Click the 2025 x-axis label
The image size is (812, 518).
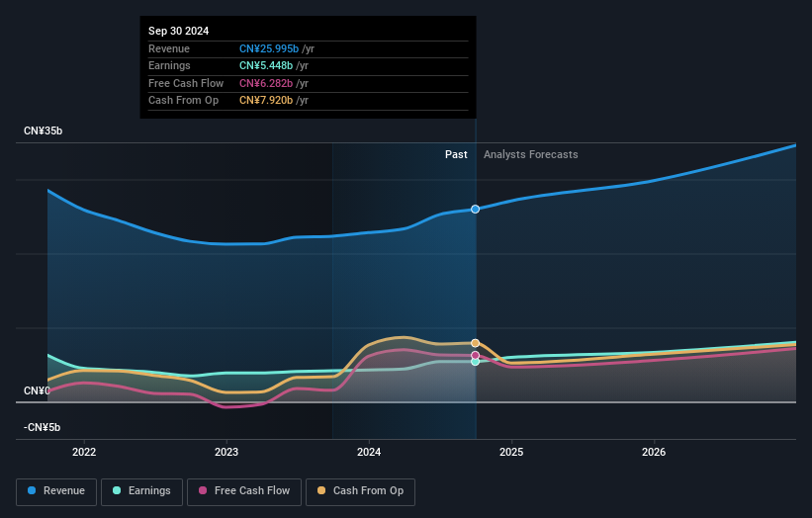coord(511,452)
